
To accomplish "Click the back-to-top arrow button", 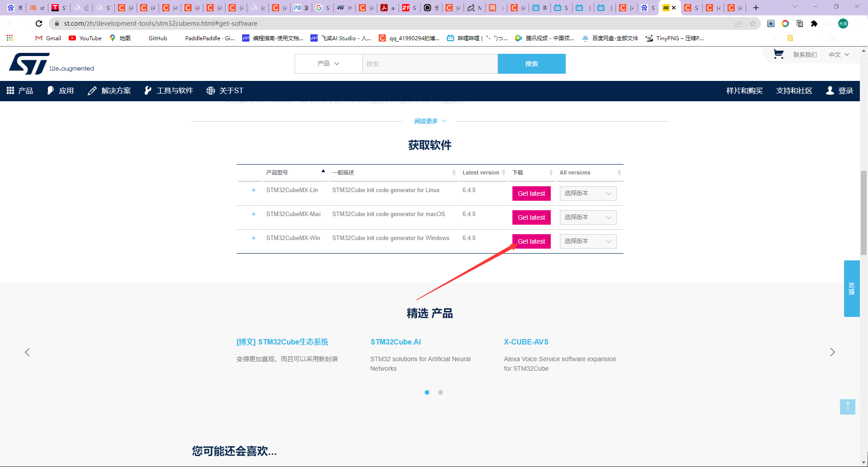I will pos(848,406).
